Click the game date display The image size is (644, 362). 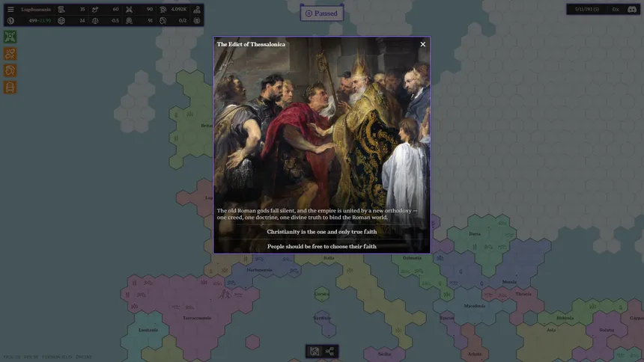[x=586, y=9]
